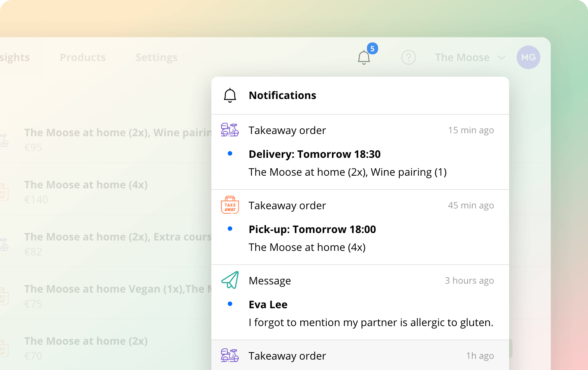Open the Products tab
The width and height of the screenshot is (588, 370).
[x=83, y=57]
